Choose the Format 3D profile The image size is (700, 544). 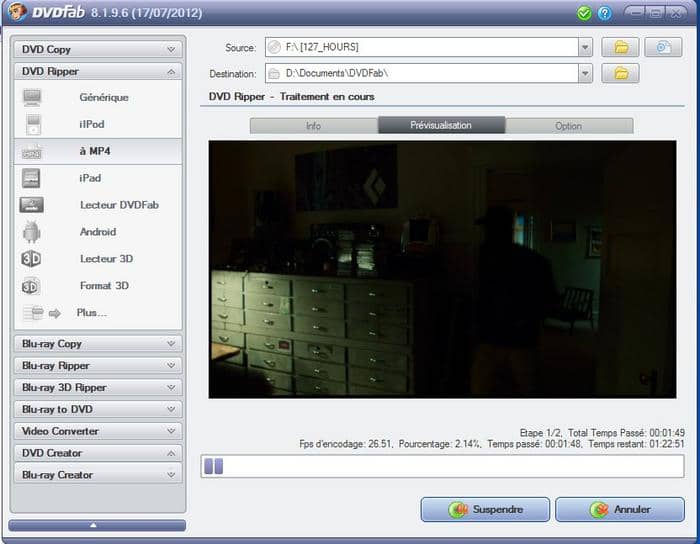tap(98, 286)
